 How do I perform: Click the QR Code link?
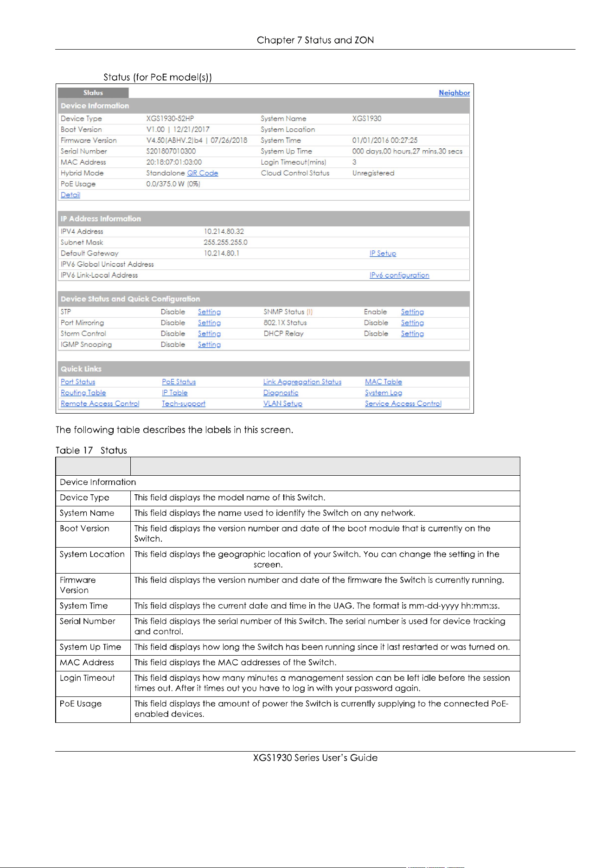203,173
